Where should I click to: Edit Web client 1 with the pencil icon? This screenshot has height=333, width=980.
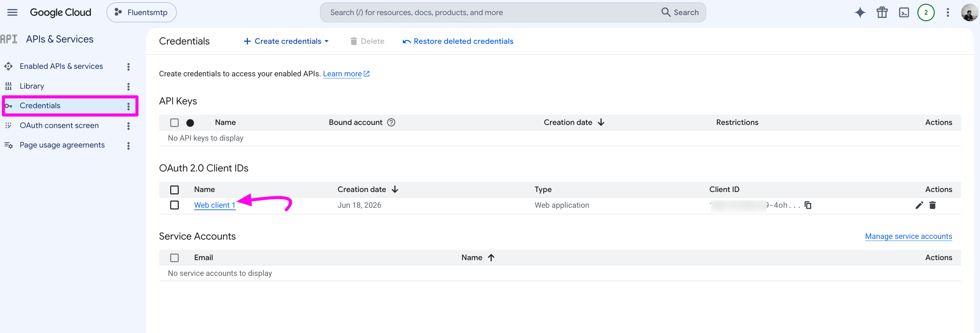pos(919,205)
